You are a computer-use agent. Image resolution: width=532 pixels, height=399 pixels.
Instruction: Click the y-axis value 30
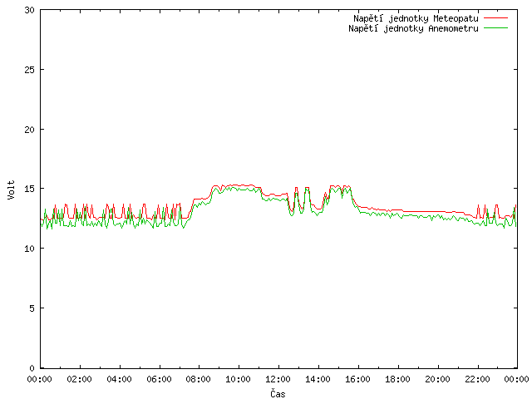(x=30, y=10)
